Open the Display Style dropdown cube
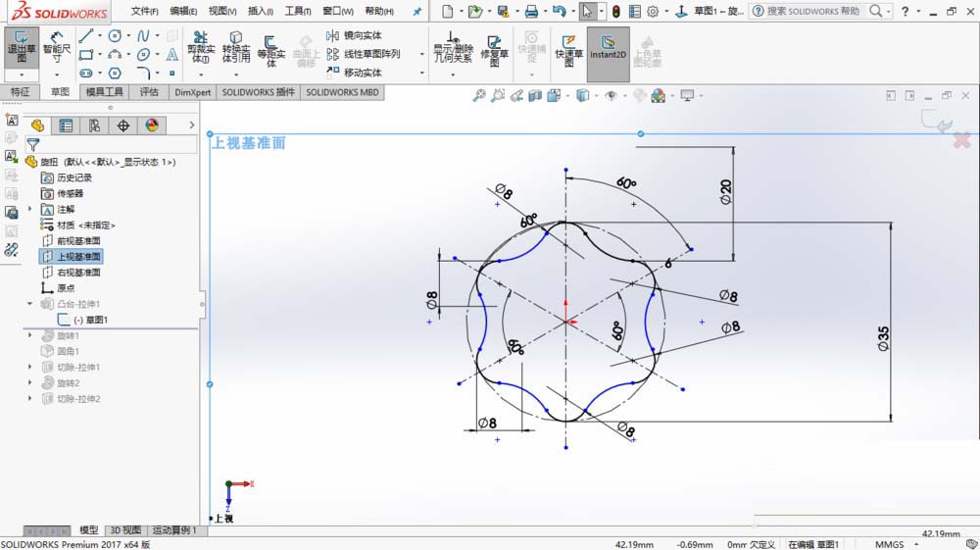980x550 pixels. tap(582, 96)
